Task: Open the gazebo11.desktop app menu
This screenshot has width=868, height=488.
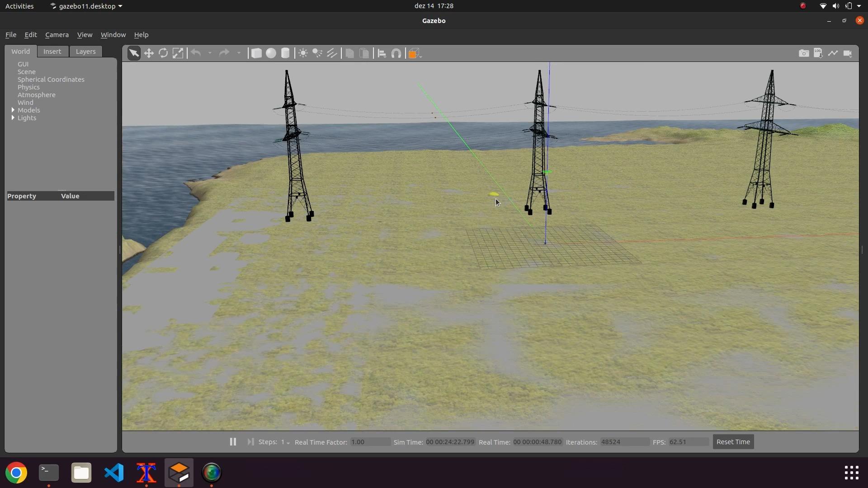Action: point(86,6)
